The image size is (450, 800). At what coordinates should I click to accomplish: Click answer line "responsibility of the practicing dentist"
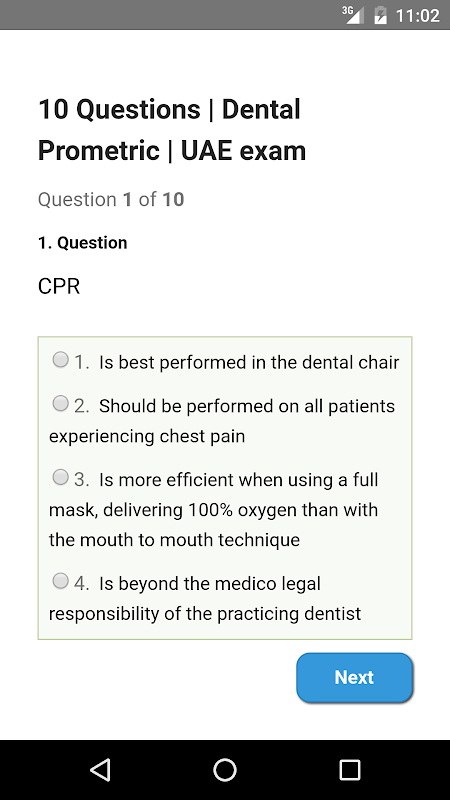point(205,614)
